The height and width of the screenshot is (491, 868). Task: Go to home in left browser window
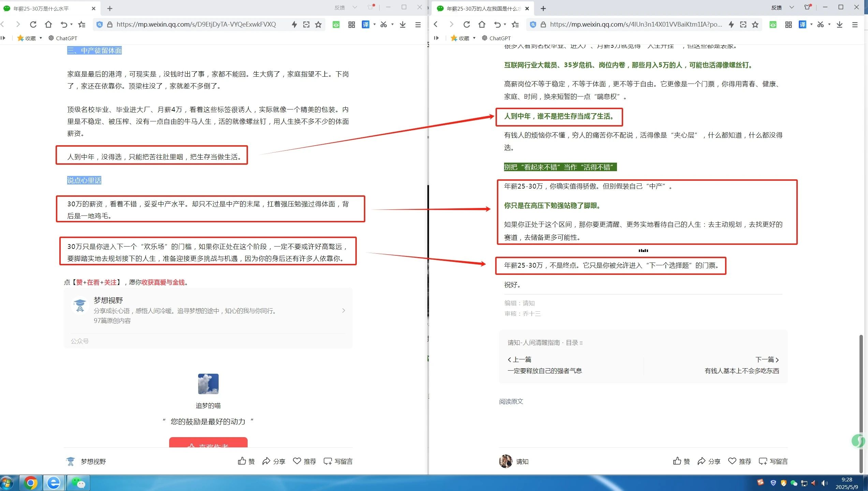point(48,25)
